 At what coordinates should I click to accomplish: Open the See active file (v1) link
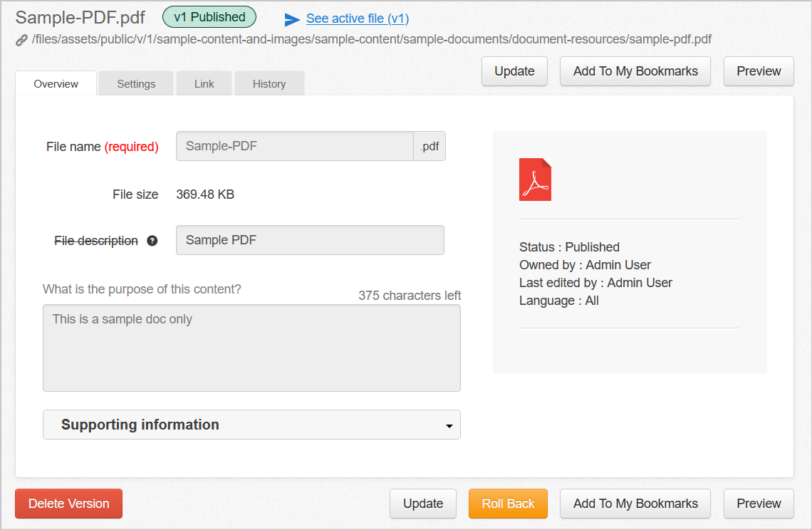tap(357, 18)
